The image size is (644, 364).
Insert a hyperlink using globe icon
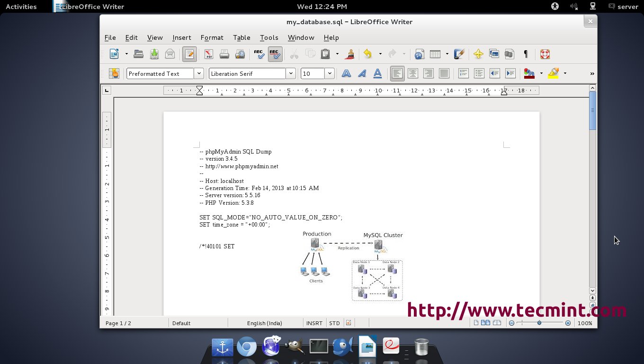coord(419,54)
